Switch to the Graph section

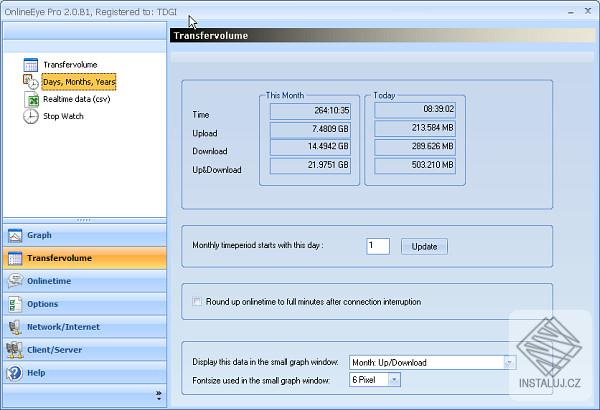point(85,235)
